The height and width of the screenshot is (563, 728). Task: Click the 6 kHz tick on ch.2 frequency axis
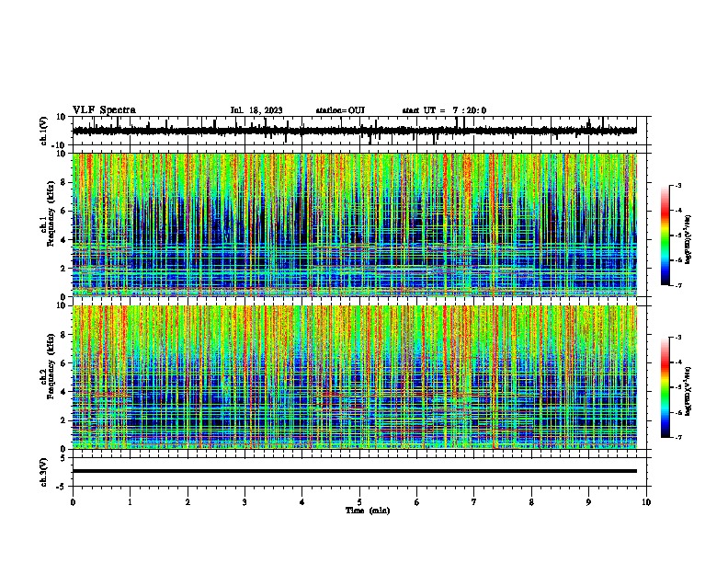tap(64, 362)
